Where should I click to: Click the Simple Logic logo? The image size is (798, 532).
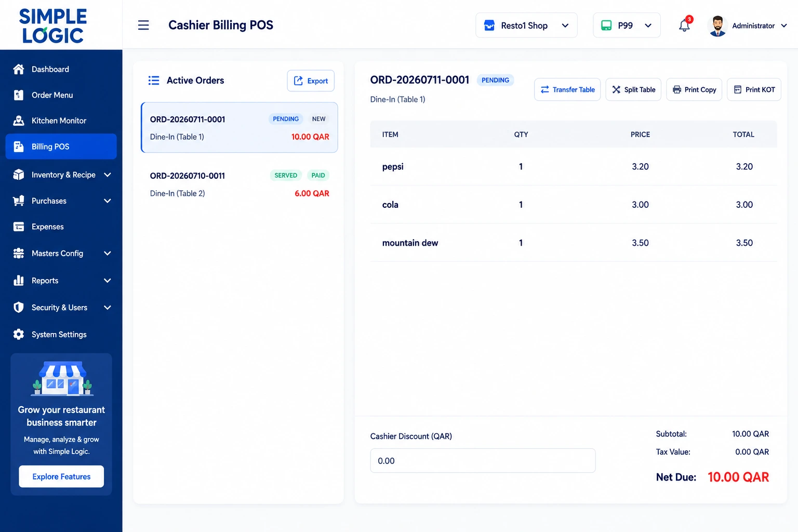53,25
